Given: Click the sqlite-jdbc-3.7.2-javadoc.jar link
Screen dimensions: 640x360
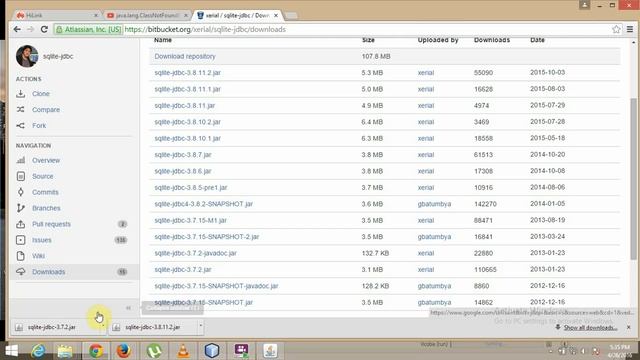Looking at the screenshot, I should [196, 253].
